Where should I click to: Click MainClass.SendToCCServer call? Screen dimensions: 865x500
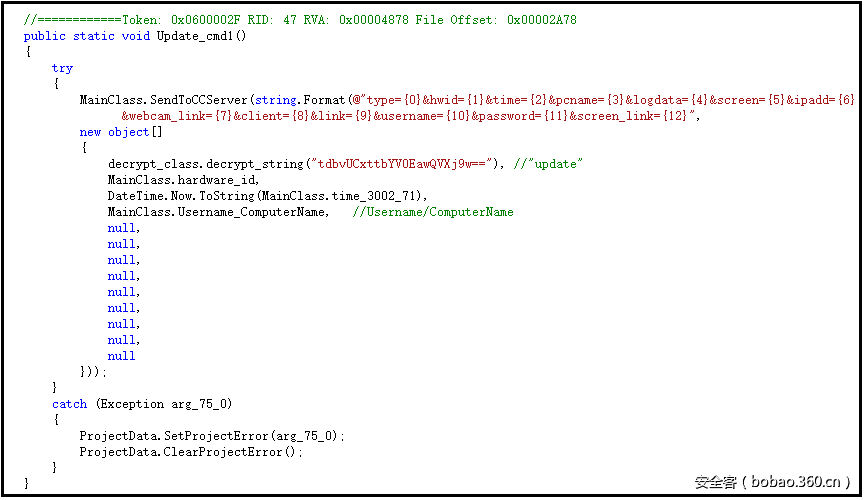click(x=163, y=100)
